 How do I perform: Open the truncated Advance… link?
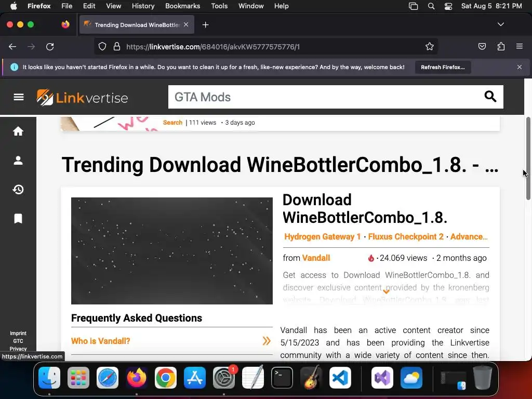(x=469, y=236)
